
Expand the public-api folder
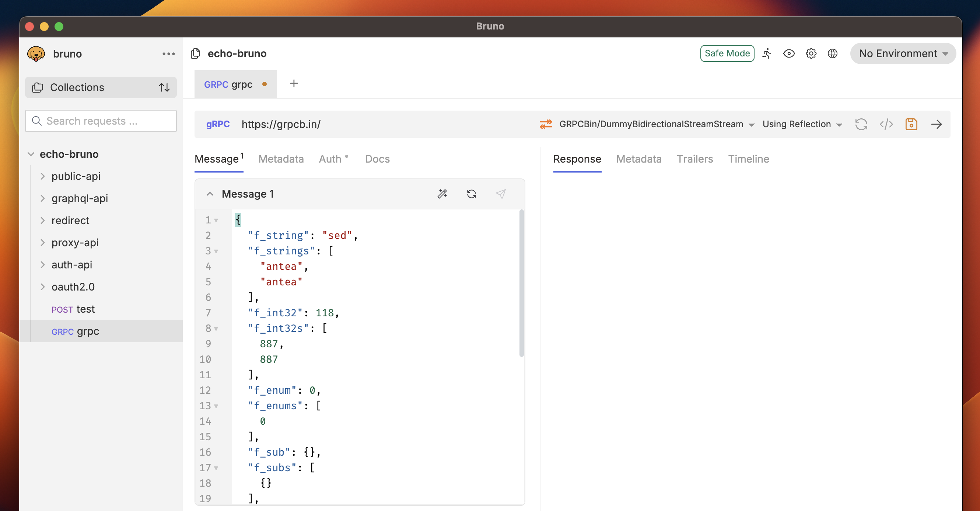(x=76, y=176)
